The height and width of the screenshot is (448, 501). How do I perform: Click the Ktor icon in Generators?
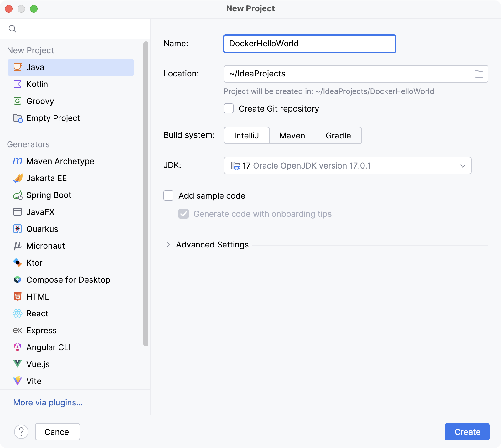point(18,263)
